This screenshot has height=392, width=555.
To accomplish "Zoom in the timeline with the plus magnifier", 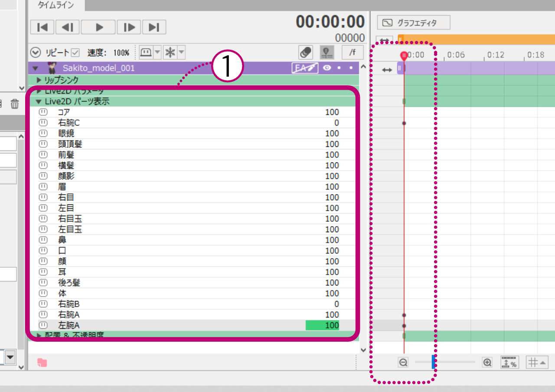I will (x=487, y=363).
